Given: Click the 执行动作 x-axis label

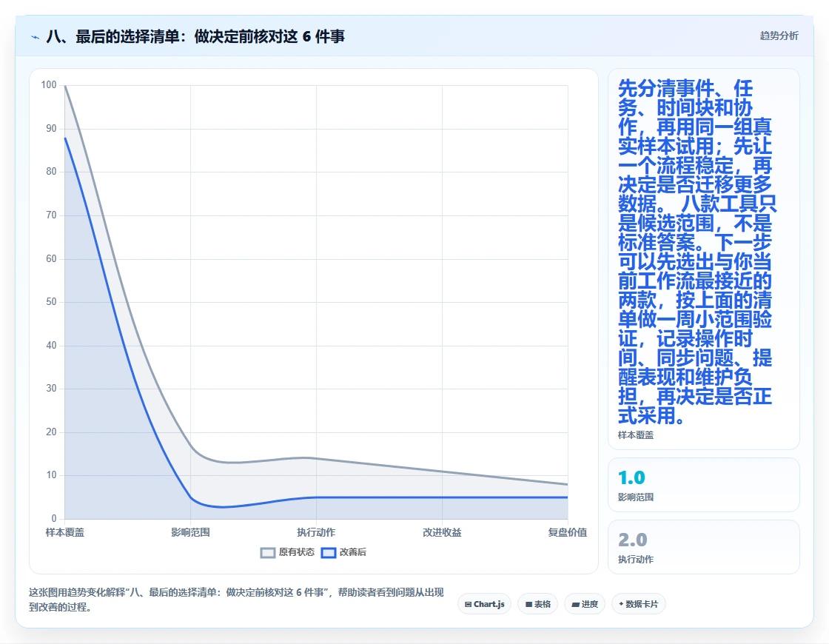Looking at the screenshot, I should [316, 532].
